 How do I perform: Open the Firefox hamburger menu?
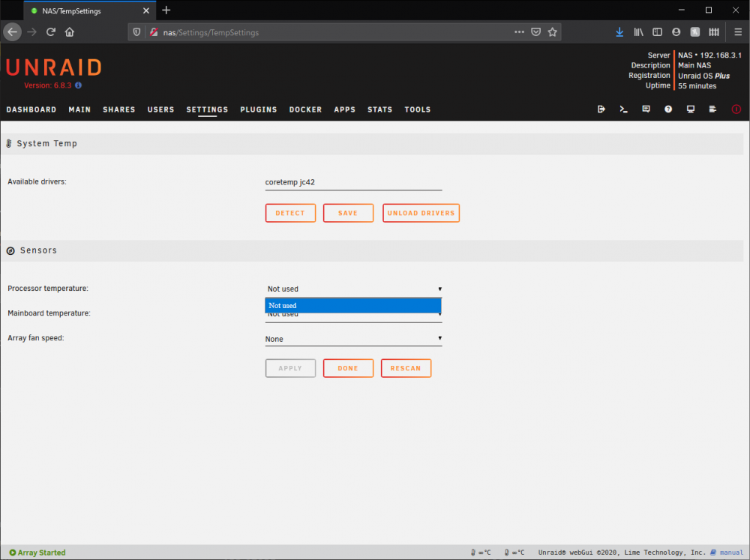click(737, 32)
